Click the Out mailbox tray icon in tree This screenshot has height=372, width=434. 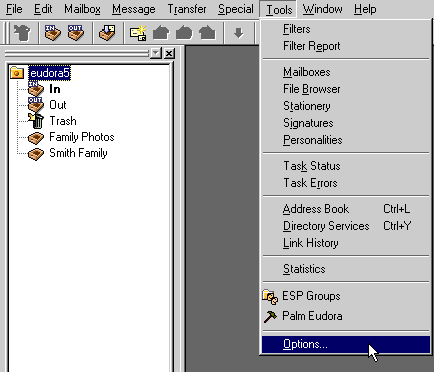point(36,105)
